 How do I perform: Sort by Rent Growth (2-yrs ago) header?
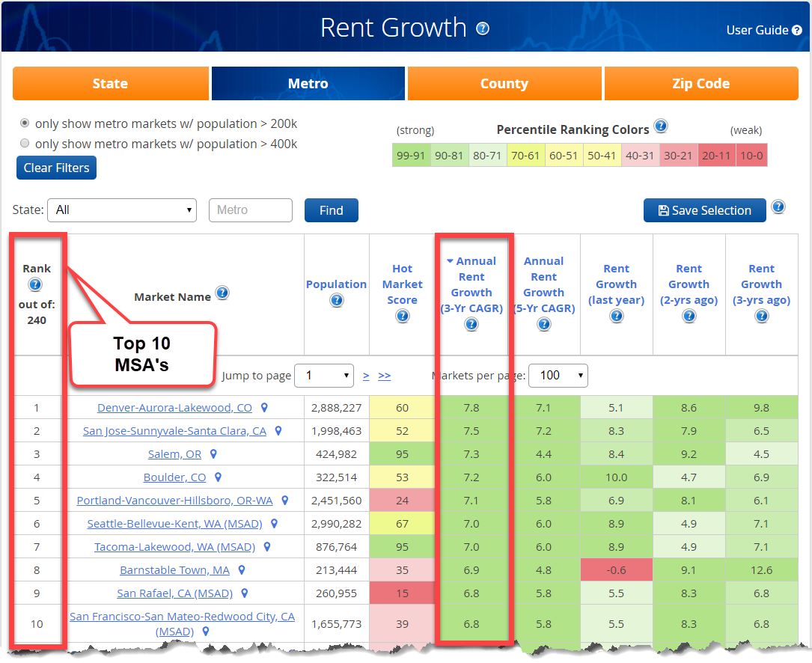point(689,284)
